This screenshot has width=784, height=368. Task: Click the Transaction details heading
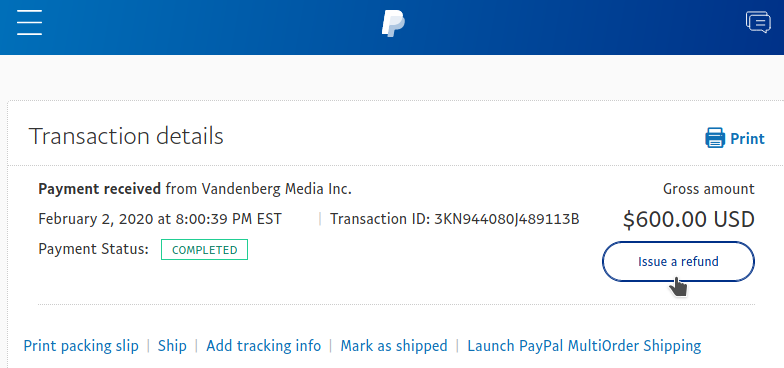126,136
